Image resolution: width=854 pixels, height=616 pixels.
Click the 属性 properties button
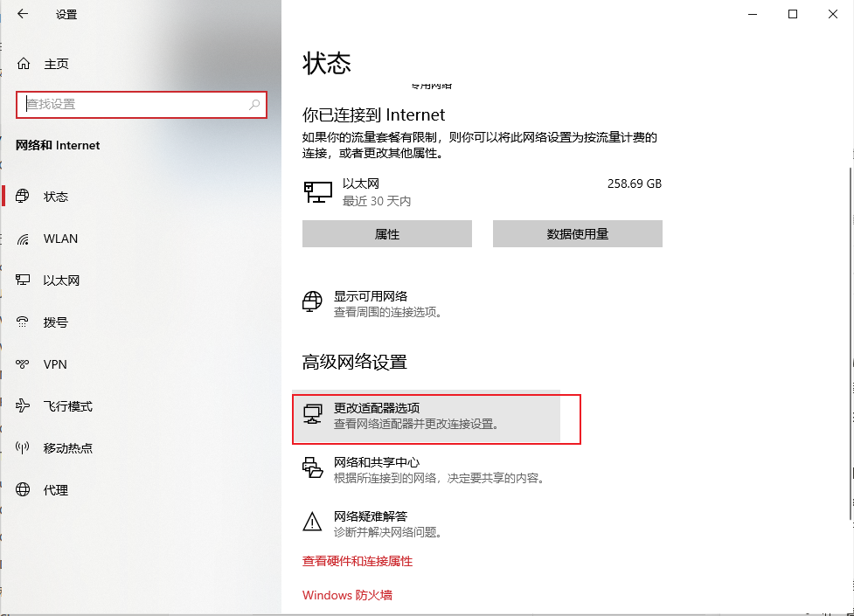pyautogui.click(x=386, y=234)
